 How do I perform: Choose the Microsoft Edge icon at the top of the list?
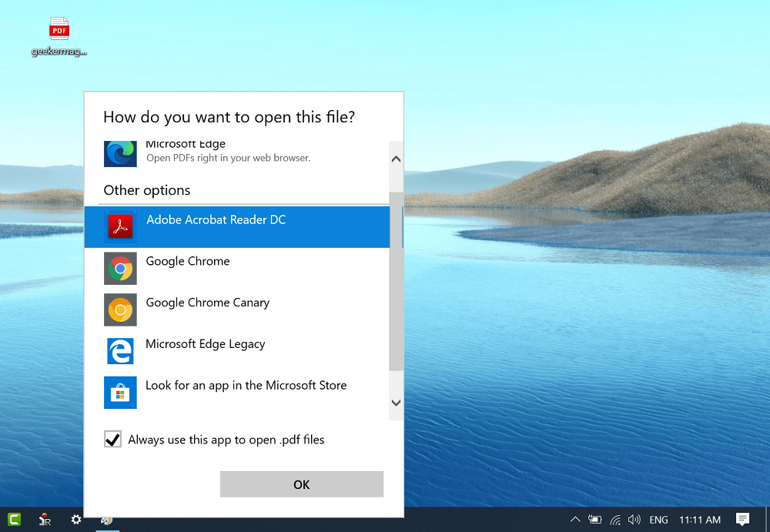(120, 154)
